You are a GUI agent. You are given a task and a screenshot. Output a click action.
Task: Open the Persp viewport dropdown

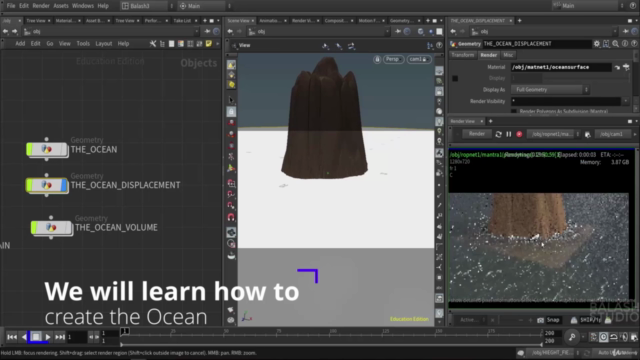tap(393, 59)
